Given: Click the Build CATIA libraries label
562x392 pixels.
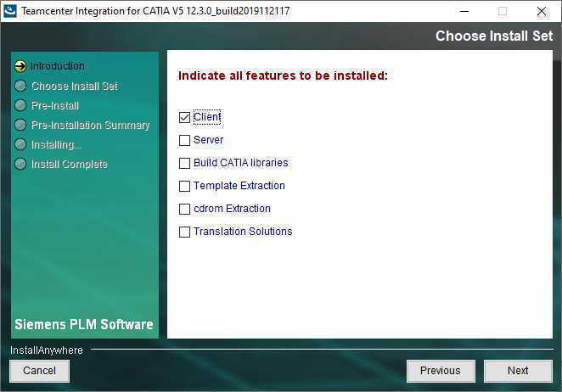Looking at the screenshot, I should [x=241, y=163].
